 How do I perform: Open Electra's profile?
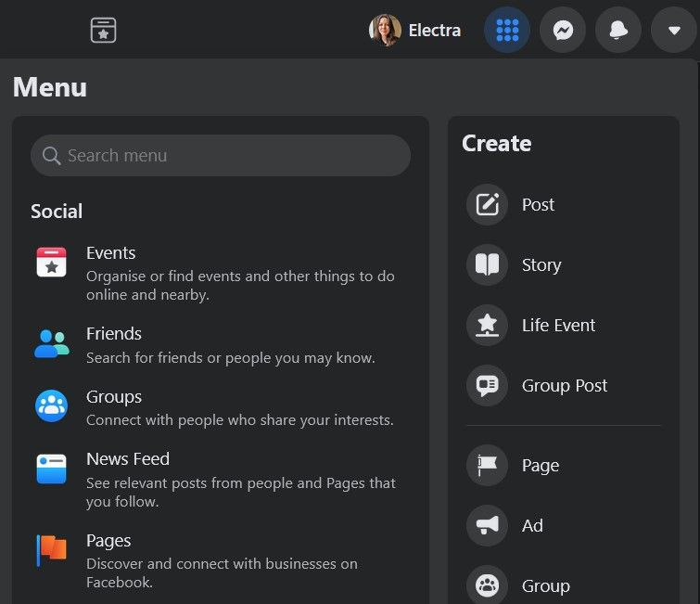point(415,31)
